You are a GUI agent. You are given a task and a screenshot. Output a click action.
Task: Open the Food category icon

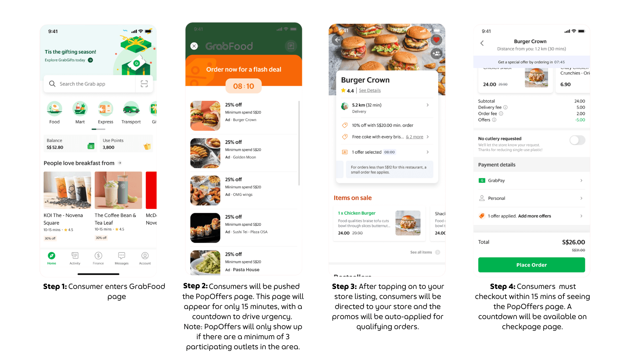[x=54, y=109]
